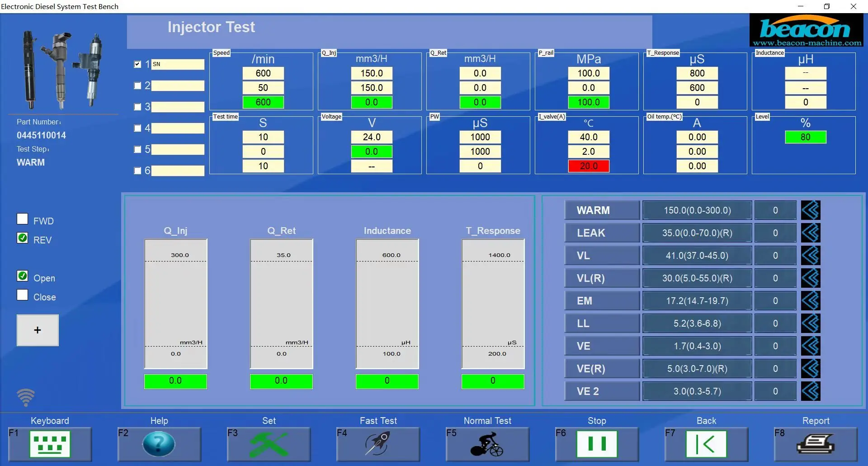The width and height of the screenshot is (868, 466).
Task: Click the WiFi signal status icon
Action: tap(26, 397)
